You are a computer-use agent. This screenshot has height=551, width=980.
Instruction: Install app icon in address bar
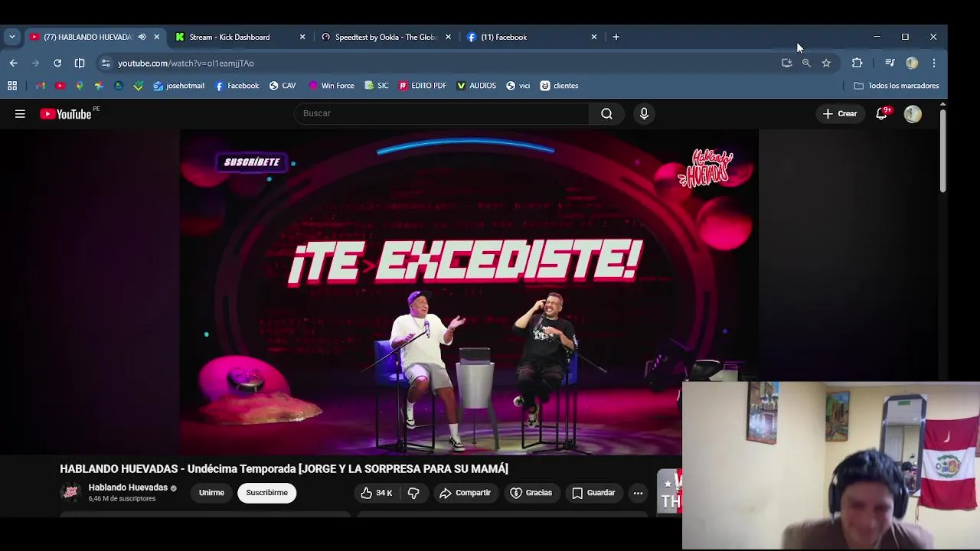786,63
